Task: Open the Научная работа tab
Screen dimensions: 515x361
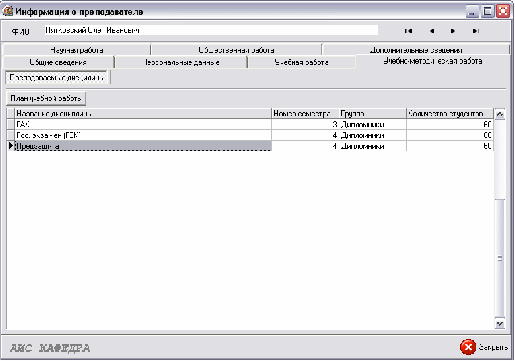Action: (76, 50)
